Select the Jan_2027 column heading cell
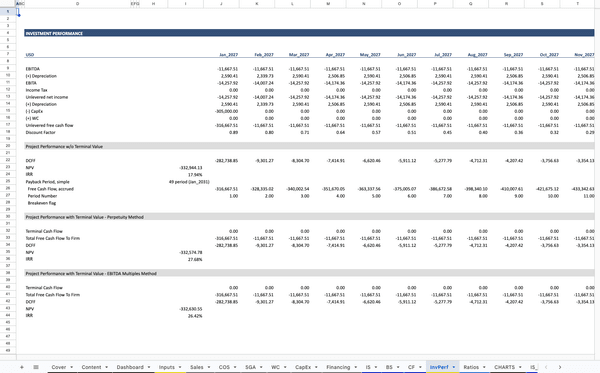Screen dimensions: 600x373 [228, 55]
